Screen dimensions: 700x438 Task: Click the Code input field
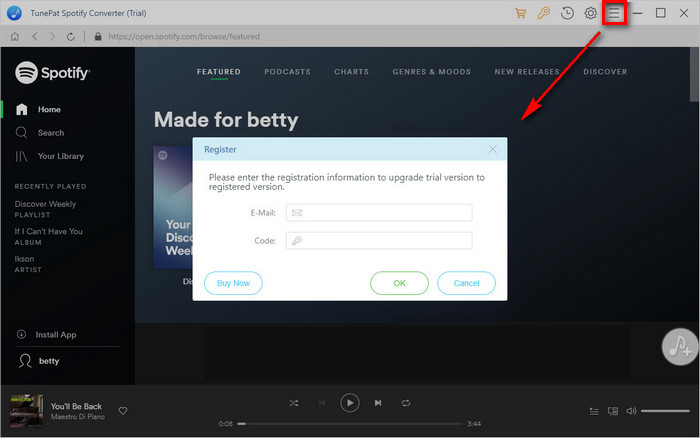[x=379, y=241]
